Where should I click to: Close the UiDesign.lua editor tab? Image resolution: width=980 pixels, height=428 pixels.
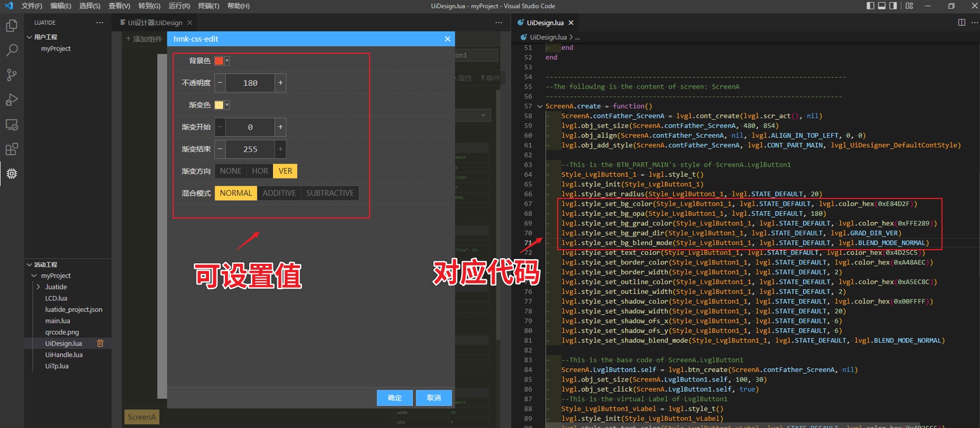point(571,23)
